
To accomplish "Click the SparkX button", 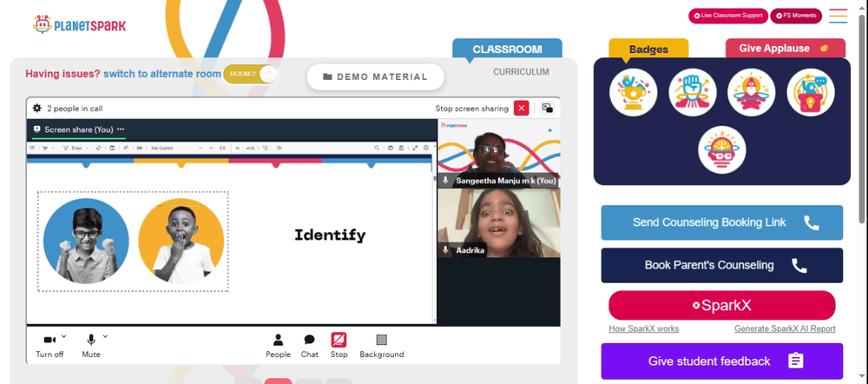I will click(722, 305).
